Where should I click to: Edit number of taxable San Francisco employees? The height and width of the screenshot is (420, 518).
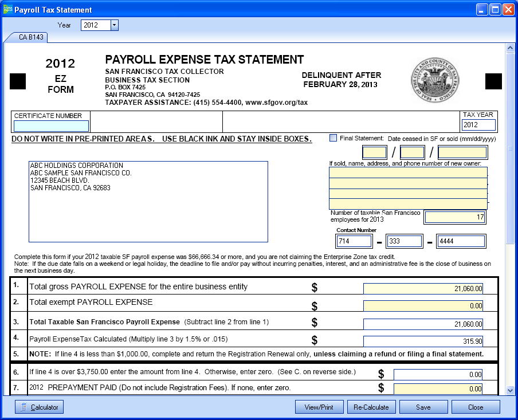point(455,217)
